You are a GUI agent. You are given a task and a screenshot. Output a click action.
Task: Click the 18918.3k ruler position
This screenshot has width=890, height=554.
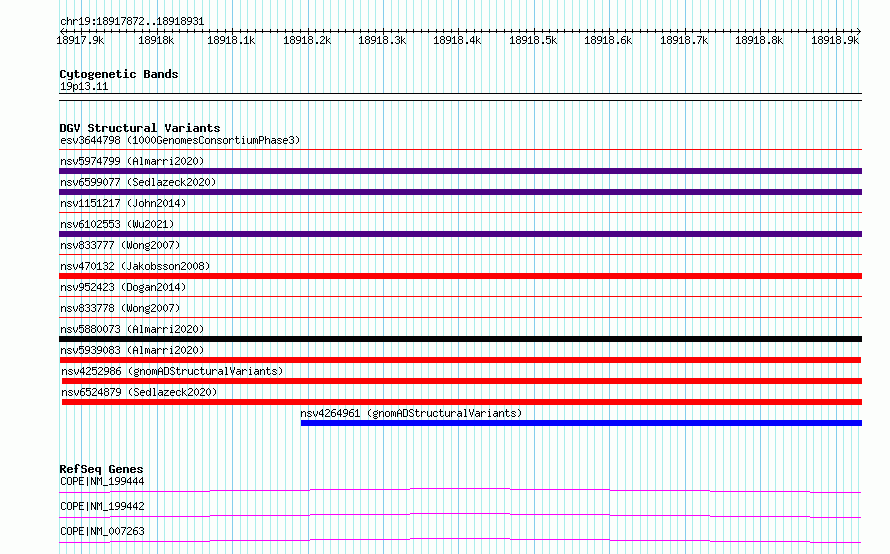point(382,40)
